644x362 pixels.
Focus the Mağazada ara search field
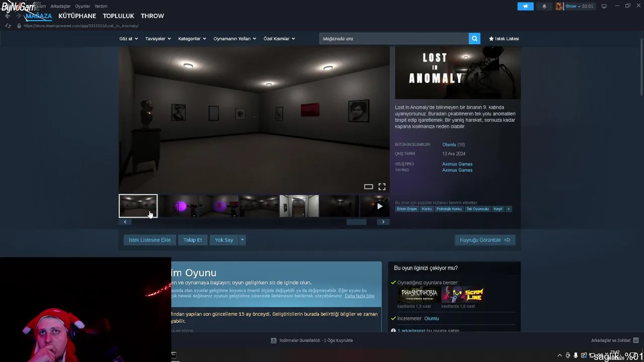coord(394,39)
